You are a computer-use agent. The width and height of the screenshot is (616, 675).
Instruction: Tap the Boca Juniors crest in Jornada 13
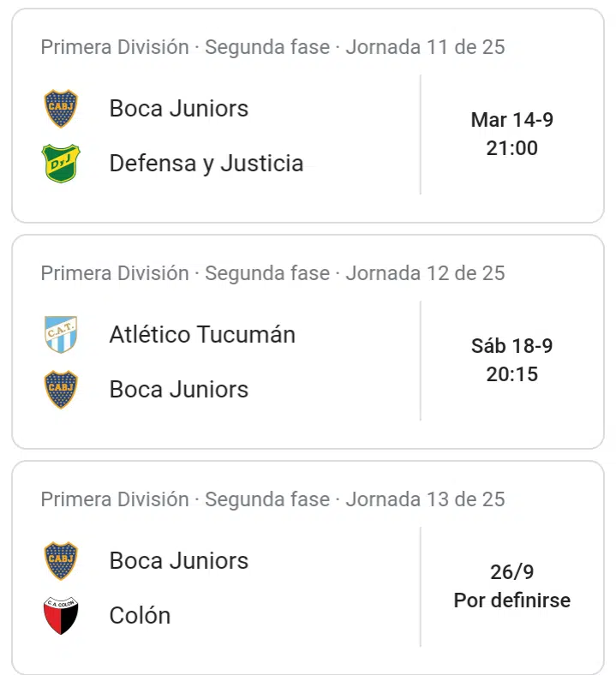click(61, 561)
